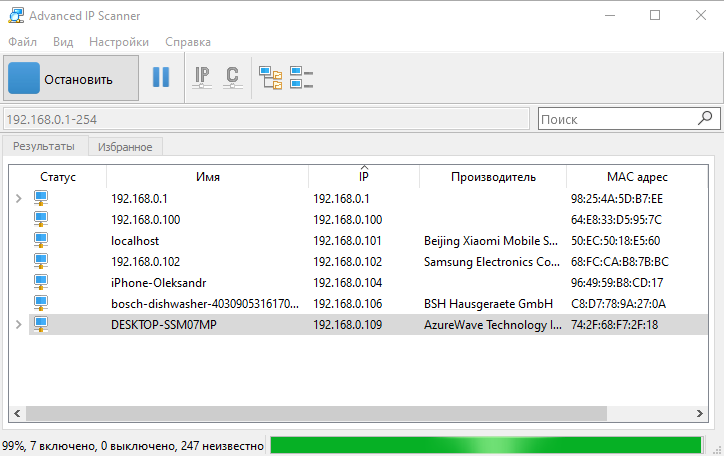Open the Файл menu
Screen dimensions: 724x456
coord(22,42)
